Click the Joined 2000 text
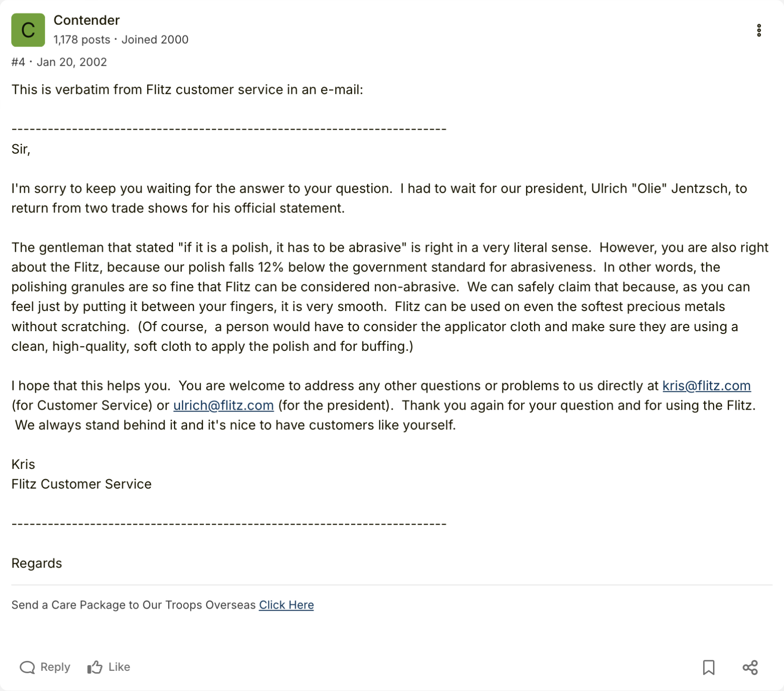The height and width of the screenshot is (691, 784). point(155,39)
